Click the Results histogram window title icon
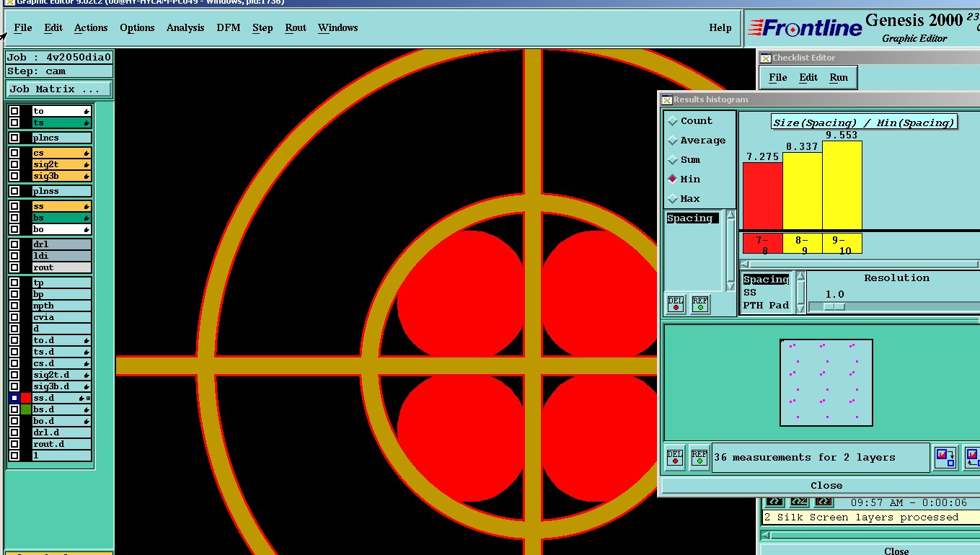 click(x=667, y=99)
